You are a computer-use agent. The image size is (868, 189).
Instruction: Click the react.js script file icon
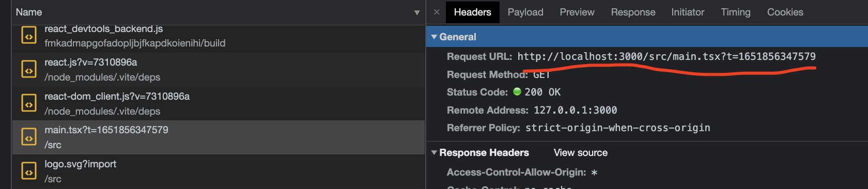coord(29,69)
